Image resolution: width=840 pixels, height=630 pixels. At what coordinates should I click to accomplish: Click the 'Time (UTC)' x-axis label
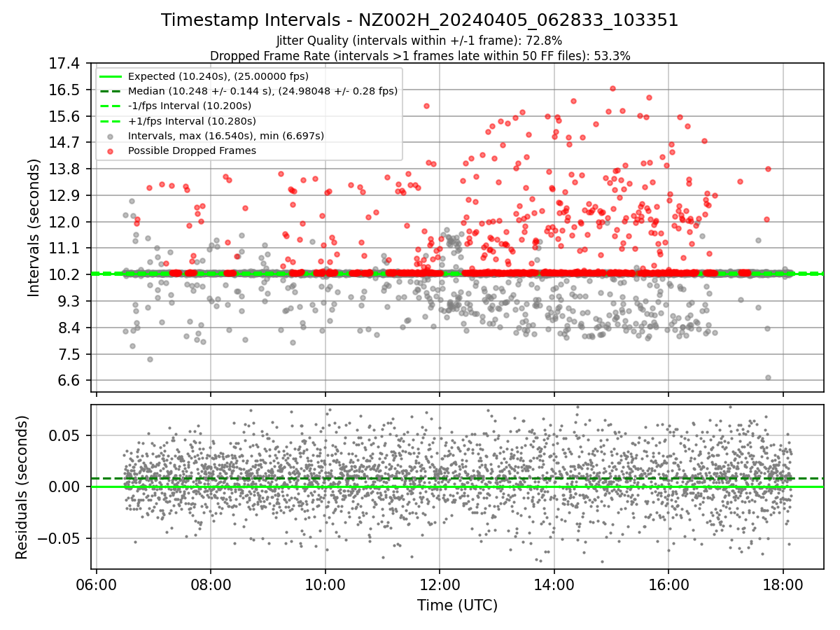click(457, 605)
